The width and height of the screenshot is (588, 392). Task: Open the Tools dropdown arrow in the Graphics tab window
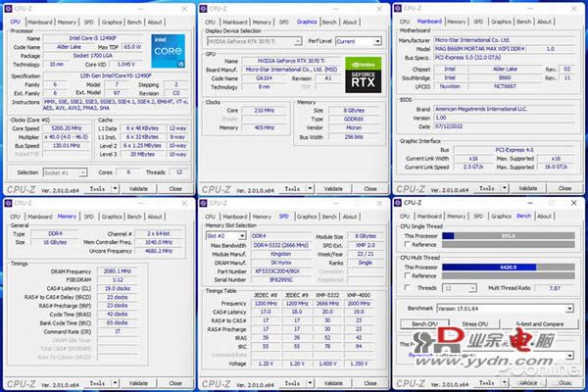pos(310,189)
